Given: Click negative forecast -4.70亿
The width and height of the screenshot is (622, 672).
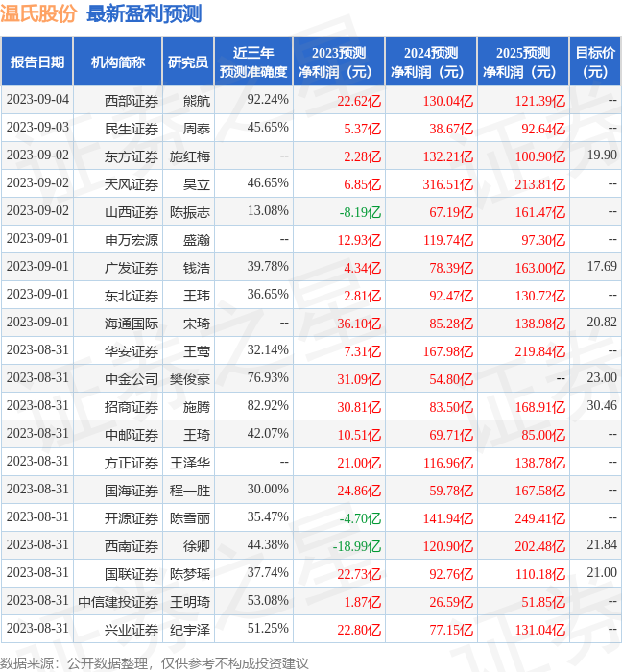Looking at the screenshot, I should [360, 518].
